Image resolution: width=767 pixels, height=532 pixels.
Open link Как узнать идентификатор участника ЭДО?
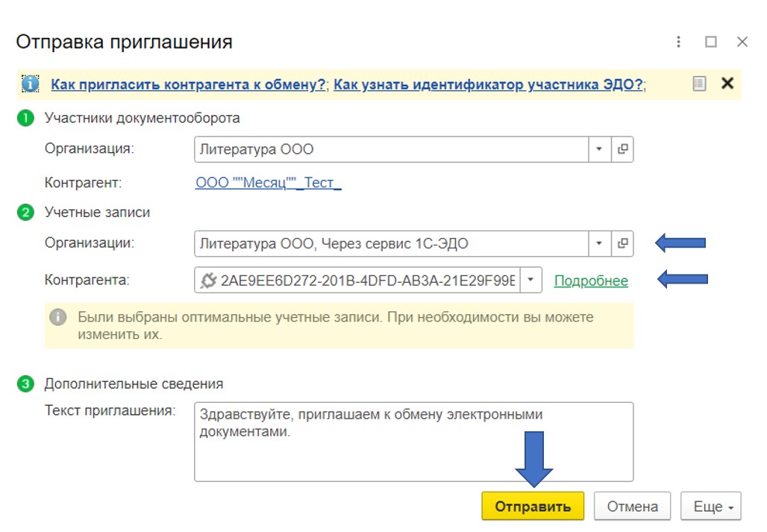[x=488, y=84]
